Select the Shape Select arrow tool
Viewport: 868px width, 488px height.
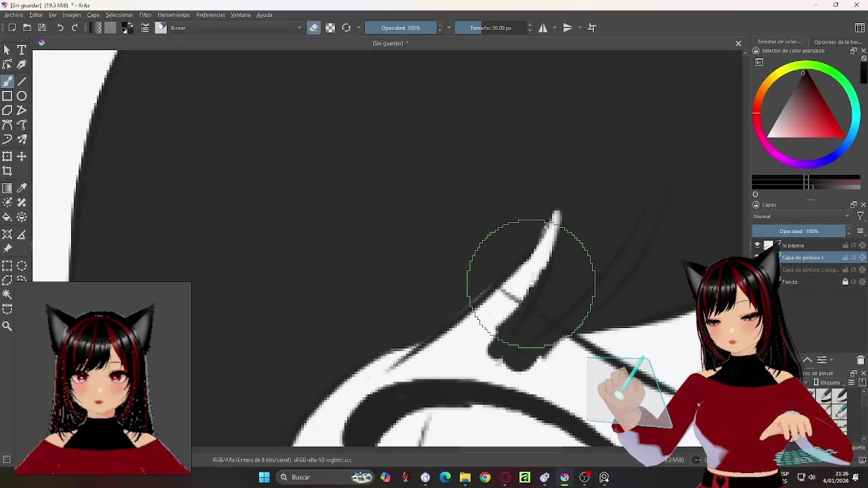pyautogui.click(x=7, y=50)
